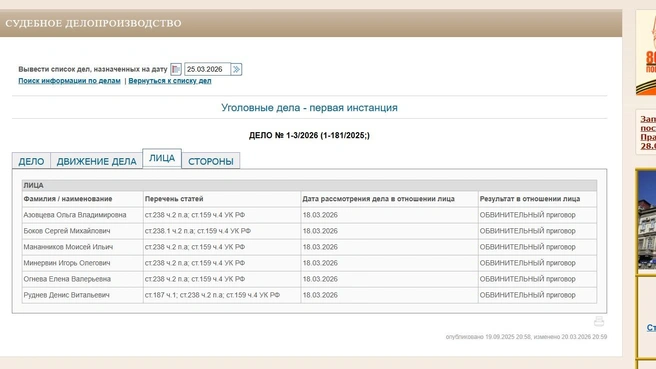Open link Поиск информации по делам
656x369 pixels.
point(69,81)
